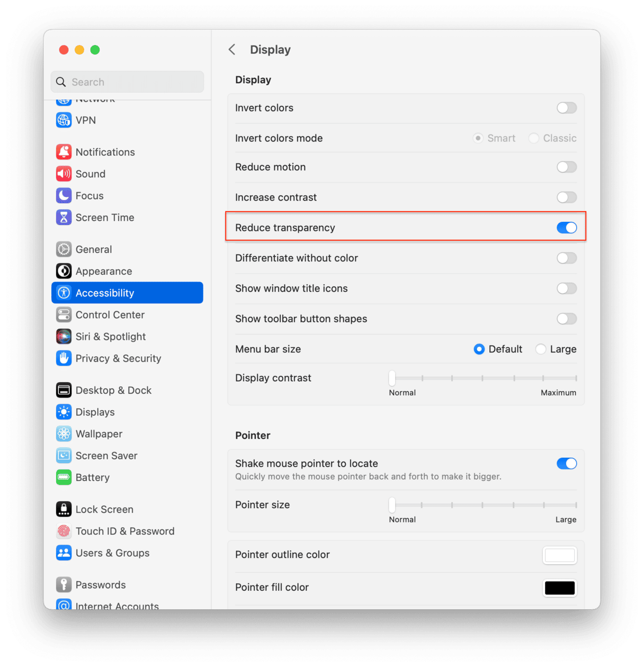Open the Control Center settings pane
The image size is (644, 667).
pyautogui.click(x=127, y=315)
